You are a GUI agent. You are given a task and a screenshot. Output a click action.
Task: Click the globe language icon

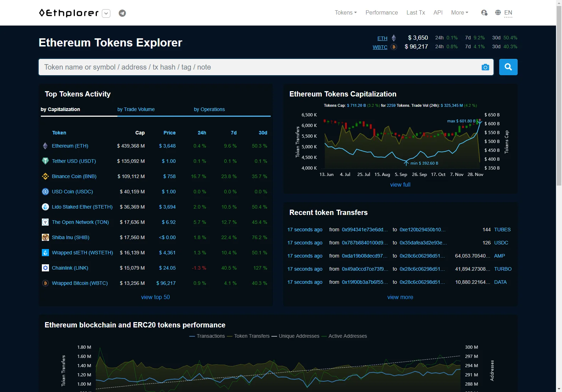click(498, 12)
